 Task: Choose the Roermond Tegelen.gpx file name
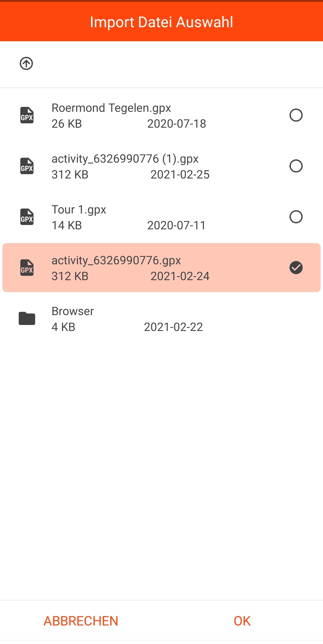[x=111, y=108]
